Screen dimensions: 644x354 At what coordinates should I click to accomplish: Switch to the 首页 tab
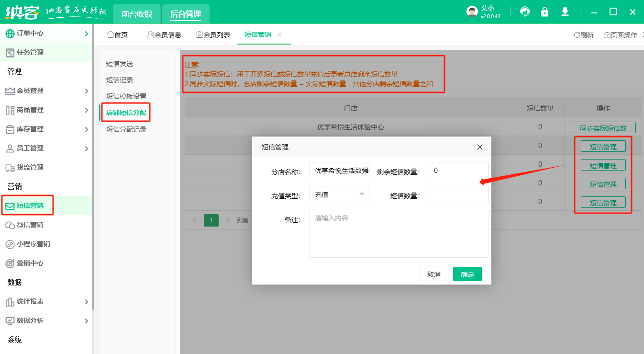pos(117,34)
